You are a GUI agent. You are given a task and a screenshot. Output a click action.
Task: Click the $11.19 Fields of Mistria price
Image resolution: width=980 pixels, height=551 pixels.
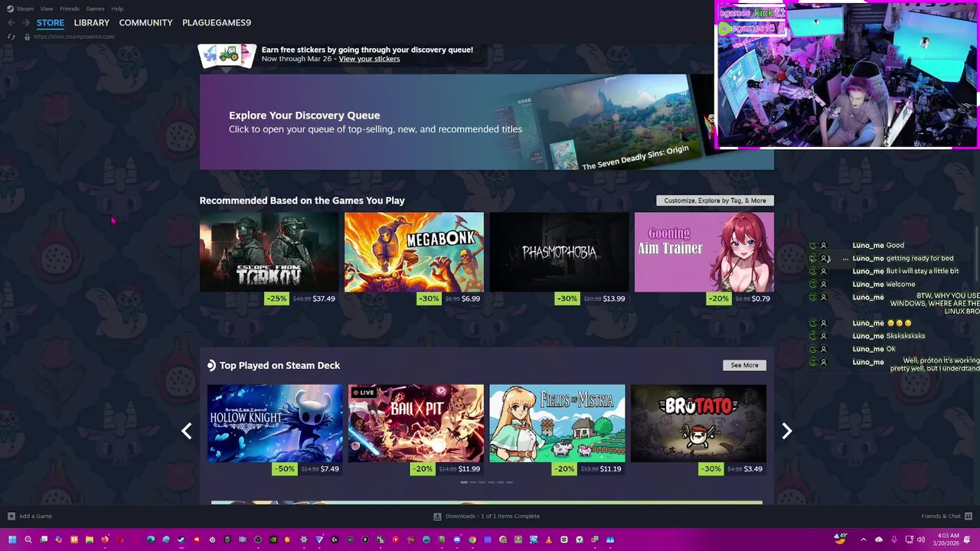[611, 469]
